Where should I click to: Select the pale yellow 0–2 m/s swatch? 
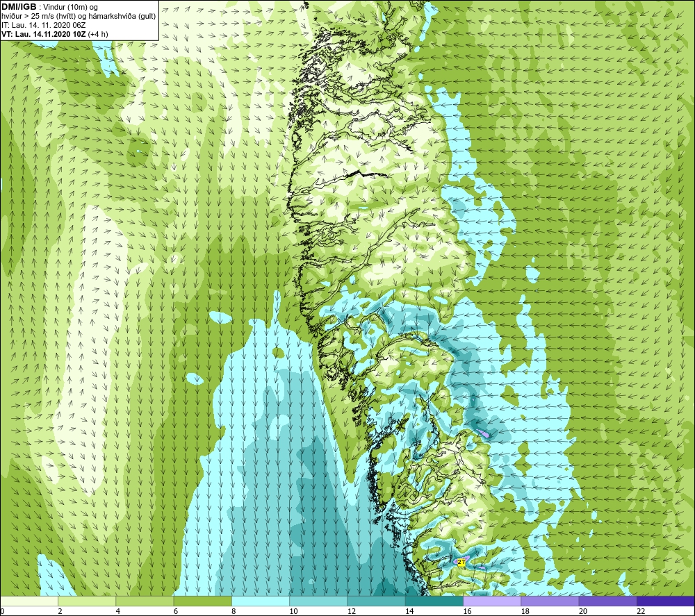point(28,601)
